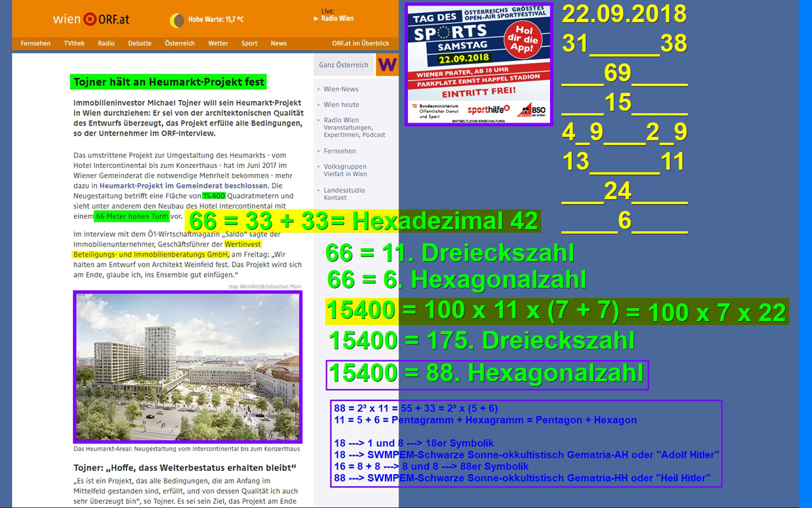Click subheading Tojner: Hoffe, dass Welterbestatus erhalten bleibt
Image resolution: width=812 pixels, height=508 pixels.
185,468
